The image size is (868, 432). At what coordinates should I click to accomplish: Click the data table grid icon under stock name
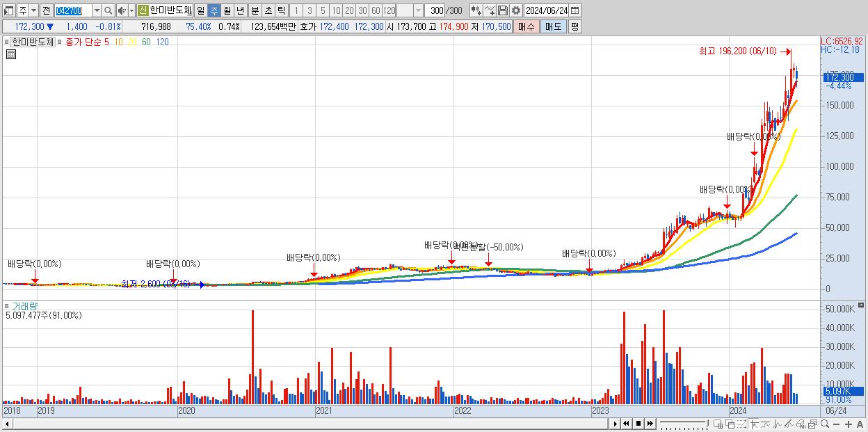pos(10,54)
